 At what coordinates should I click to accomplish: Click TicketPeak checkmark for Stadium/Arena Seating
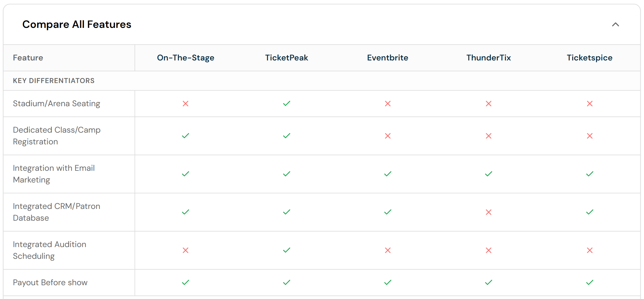[x=287, y=104]
